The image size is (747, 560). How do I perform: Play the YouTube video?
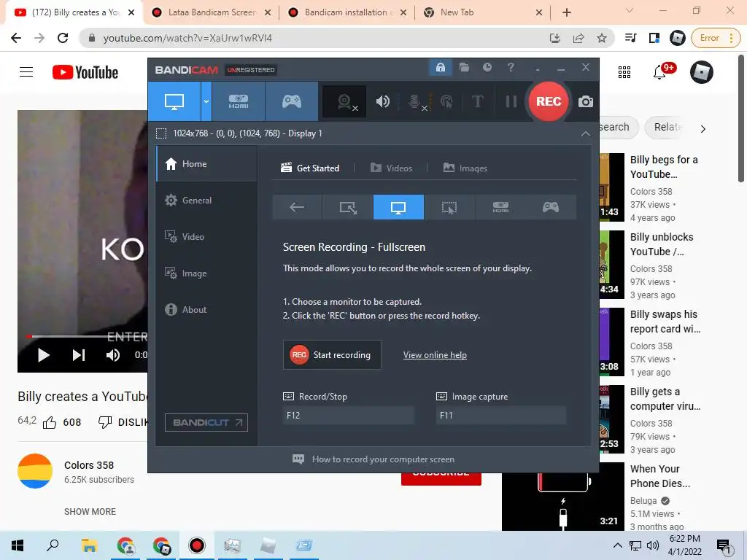tap(43, 355)
